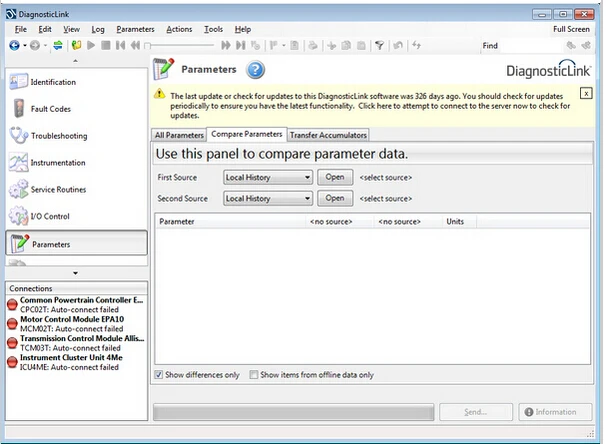The image size is (606, 444).
Task: Click Open for the Second Source
Action: pyautogui.click(x=335, y=198)
